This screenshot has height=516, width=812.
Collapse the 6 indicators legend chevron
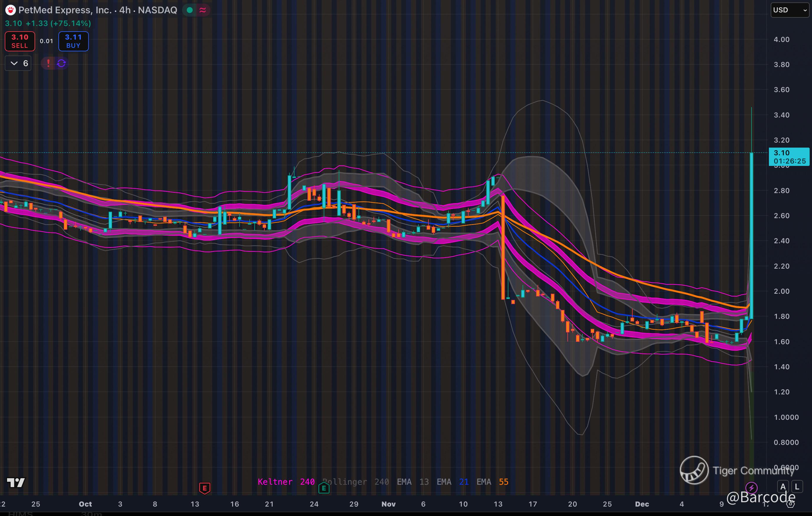coord(14,63)
